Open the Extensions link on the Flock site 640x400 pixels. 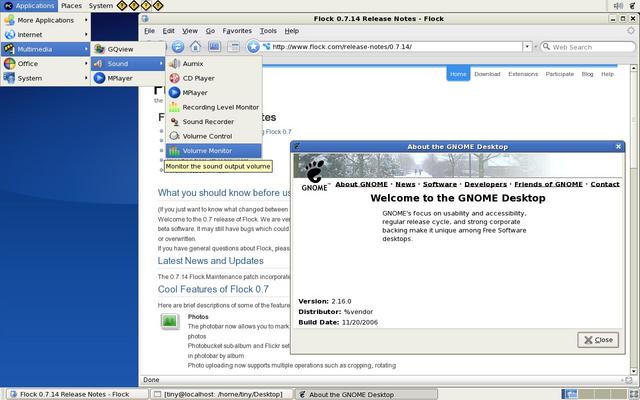click(523, 74)
